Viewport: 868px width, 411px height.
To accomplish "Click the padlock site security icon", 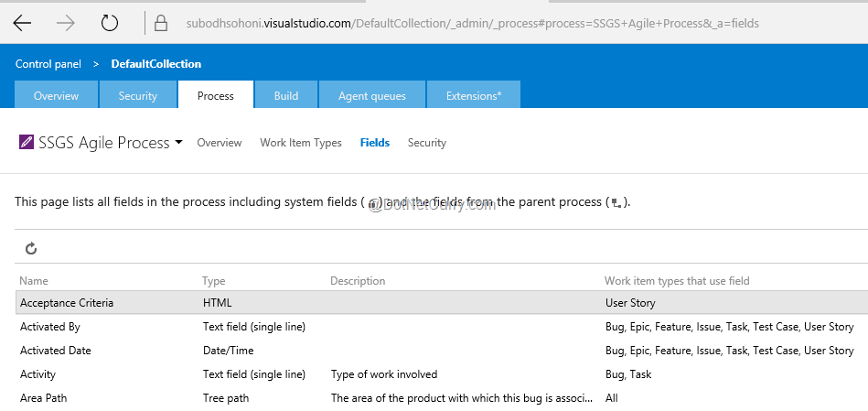I will 161,23.
